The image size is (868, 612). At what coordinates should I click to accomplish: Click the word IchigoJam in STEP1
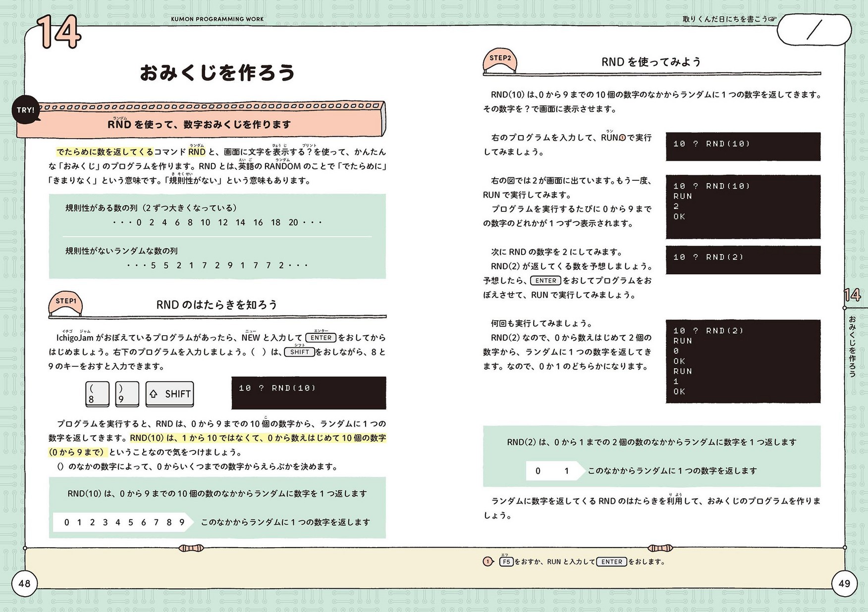click(74, 338)
